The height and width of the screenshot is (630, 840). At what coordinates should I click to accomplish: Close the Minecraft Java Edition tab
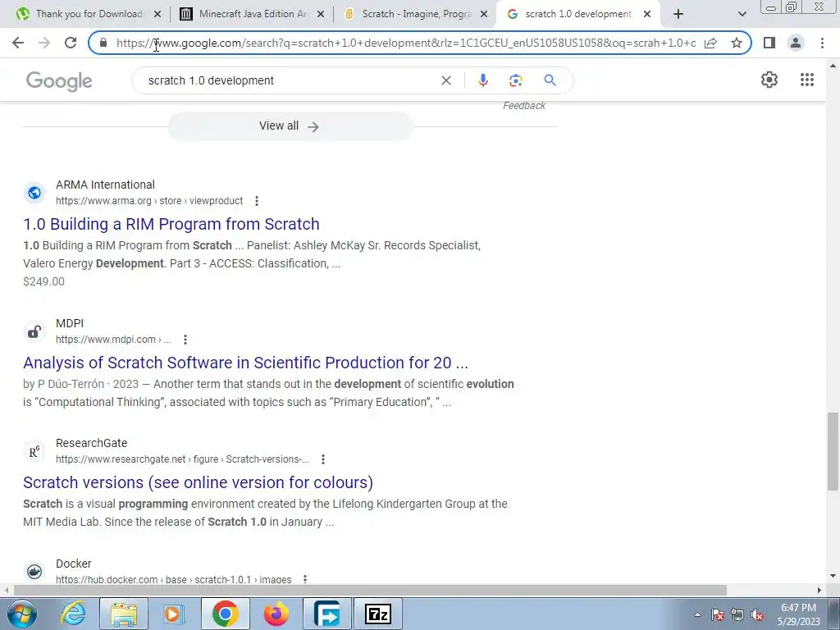click(321, 15)
